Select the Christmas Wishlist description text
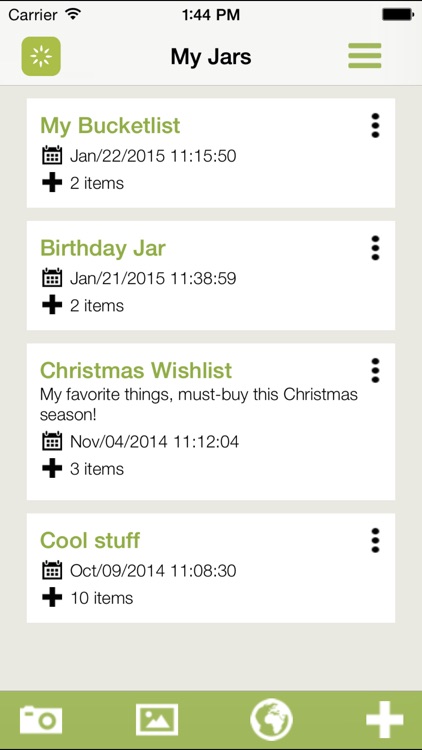This screenshot has height=750, width=422. click(x=199, y=405)
